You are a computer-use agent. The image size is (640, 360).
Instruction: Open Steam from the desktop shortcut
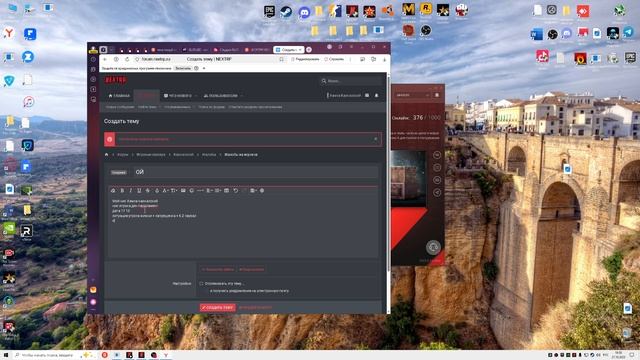[286, 11]
